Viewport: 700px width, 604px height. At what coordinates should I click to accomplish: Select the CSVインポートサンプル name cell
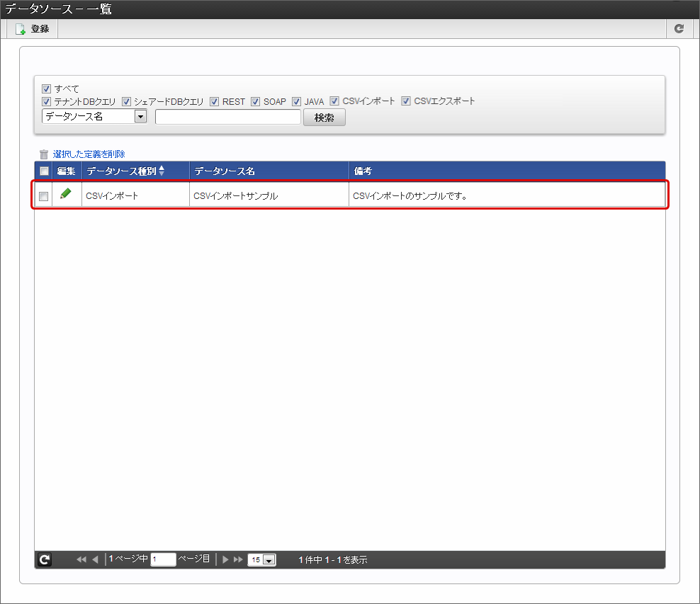click(269, 196)
